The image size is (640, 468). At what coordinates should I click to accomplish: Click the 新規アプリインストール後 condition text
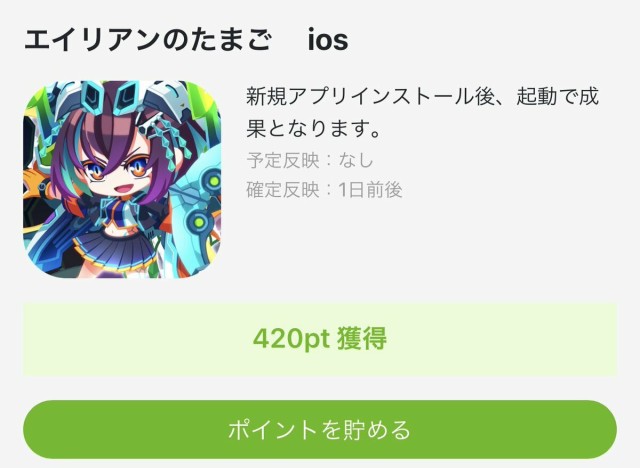(x=370, y=97)
